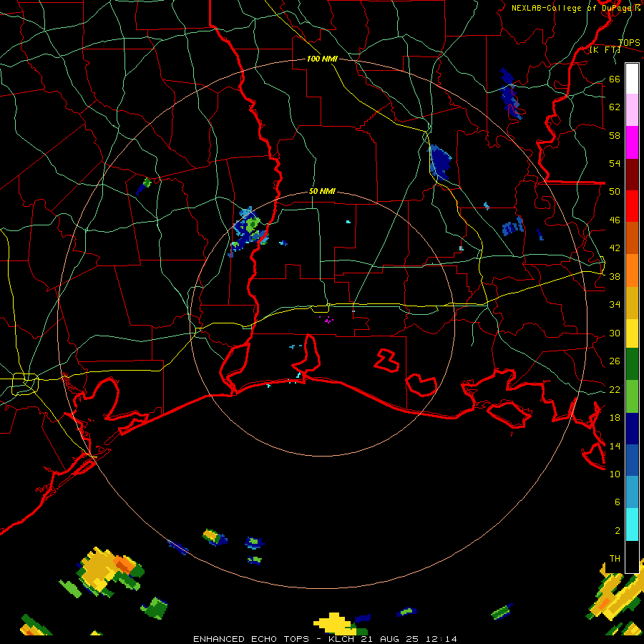Click the '30' scale label
Viewport: 644px width, 644px height.
click(615, 333)
